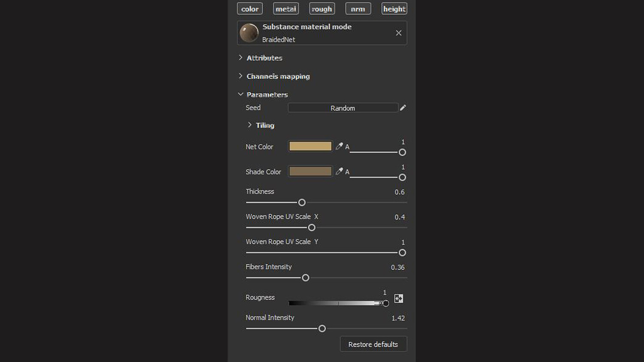Open the Net Color swatch
This screenshot has height=362, width=644.
click(310, 146)
